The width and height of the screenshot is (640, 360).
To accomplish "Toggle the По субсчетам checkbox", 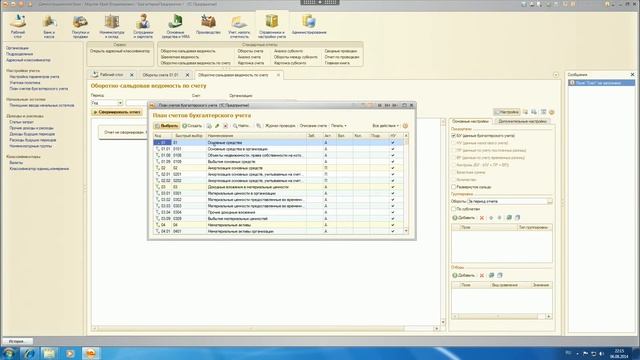I will 453,209.
